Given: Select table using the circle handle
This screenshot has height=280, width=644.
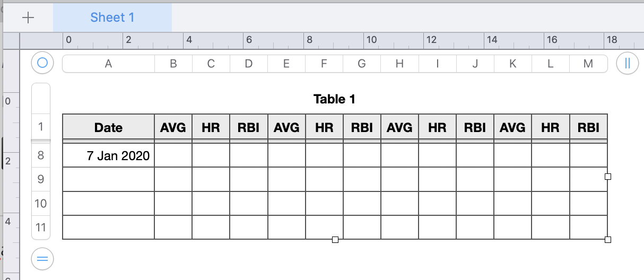Looking at the screenshot, I should pyautogui.click(x=42, y=64).
